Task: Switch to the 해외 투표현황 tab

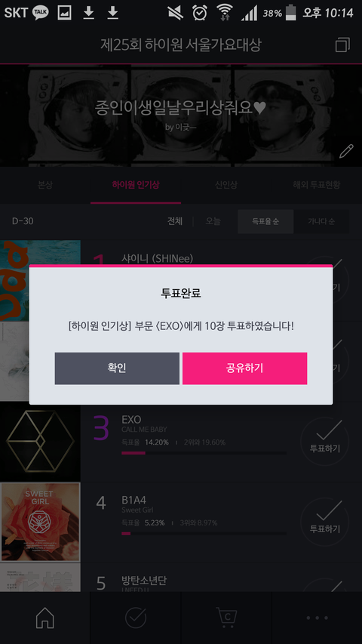Action: [317, 185]
